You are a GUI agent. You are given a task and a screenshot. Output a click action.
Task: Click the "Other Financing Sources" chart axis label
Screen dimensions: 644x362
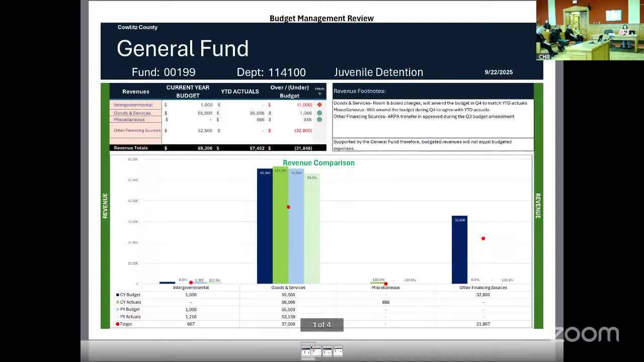(483, 288)
